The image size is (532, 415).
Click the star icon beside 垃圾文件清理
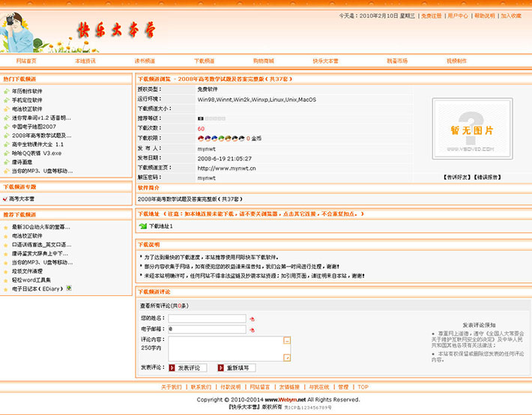(x=6, y=270)
